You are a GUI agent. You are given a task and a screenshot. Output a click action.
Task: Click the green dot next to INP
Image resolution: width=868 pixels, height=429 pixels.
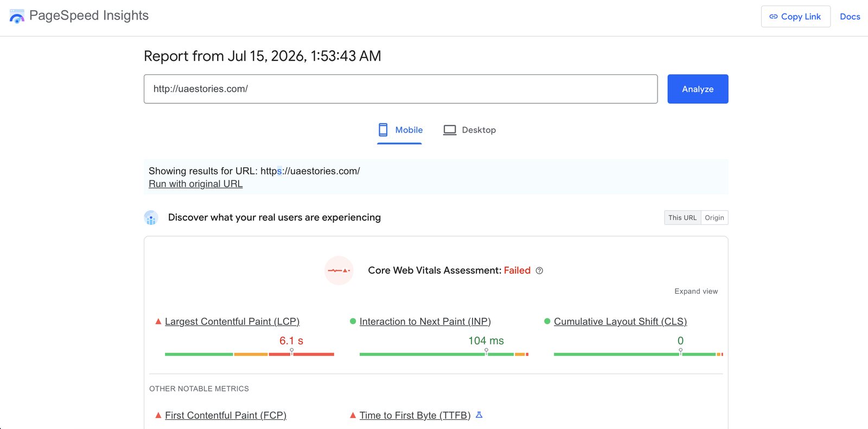click(x=353, y=321)
